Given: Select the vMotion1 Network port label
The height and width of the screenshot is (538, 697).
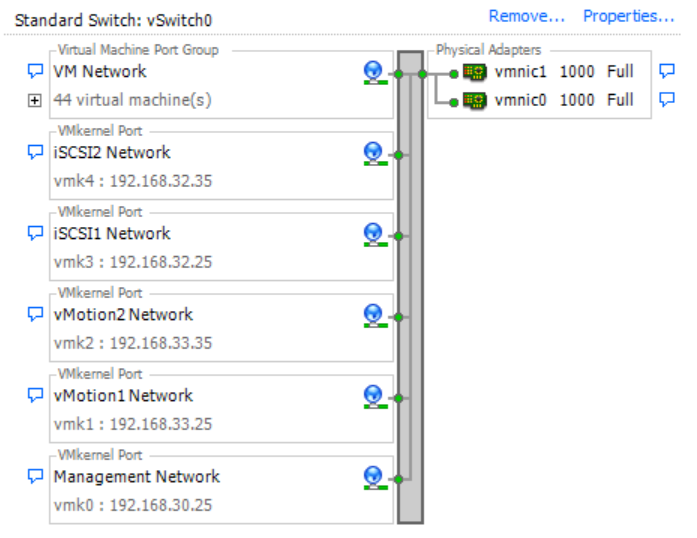Looking at the screenshot, I should tap(123, 395).
